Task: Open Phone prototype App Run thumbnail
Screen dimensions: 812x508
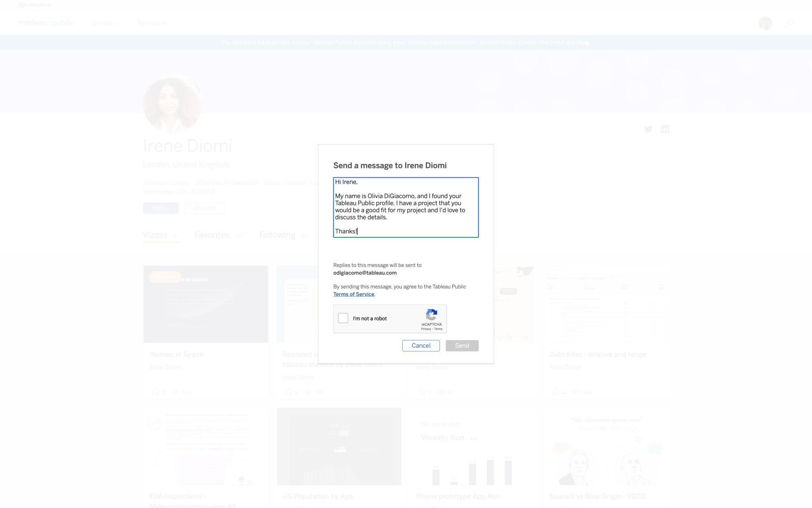Action: pos(473,446)
